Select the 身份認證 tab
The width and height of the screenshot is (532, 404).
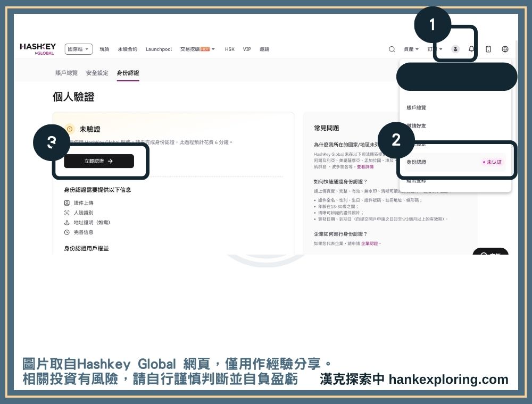[128, 73]
